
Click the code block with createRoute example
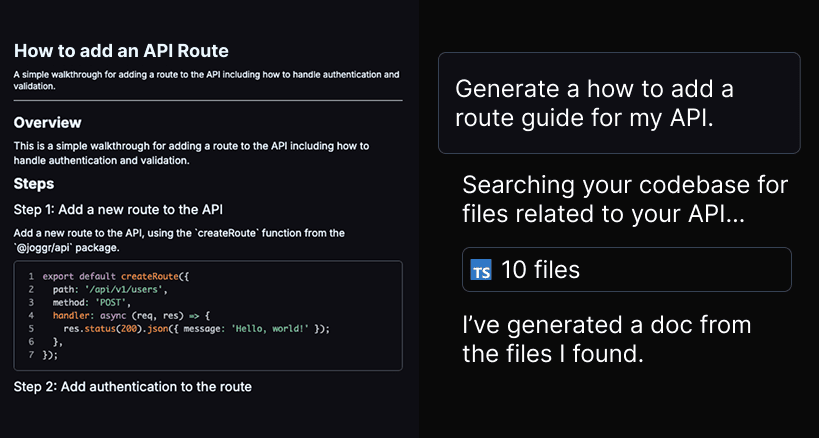pos(208,315)
